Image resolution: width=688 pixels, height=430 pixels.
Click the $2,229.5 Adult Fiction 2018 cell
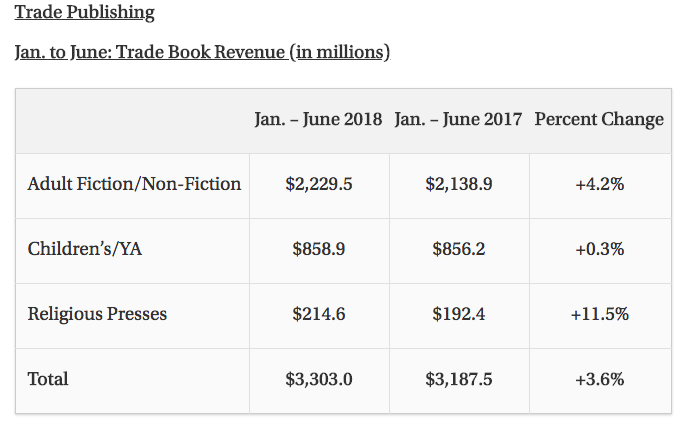(319, 184)
